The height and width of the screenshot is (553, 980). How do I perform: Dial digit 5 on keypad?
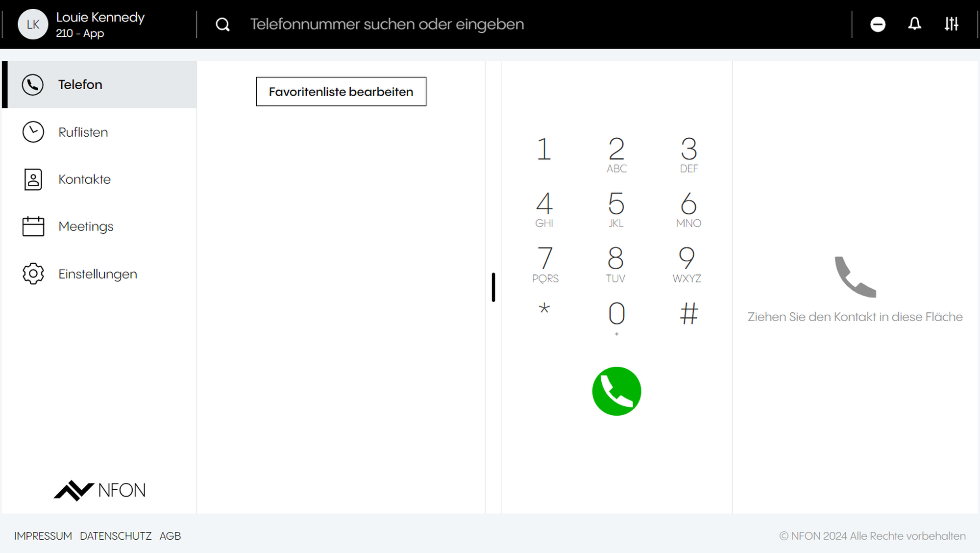(616, 209)
